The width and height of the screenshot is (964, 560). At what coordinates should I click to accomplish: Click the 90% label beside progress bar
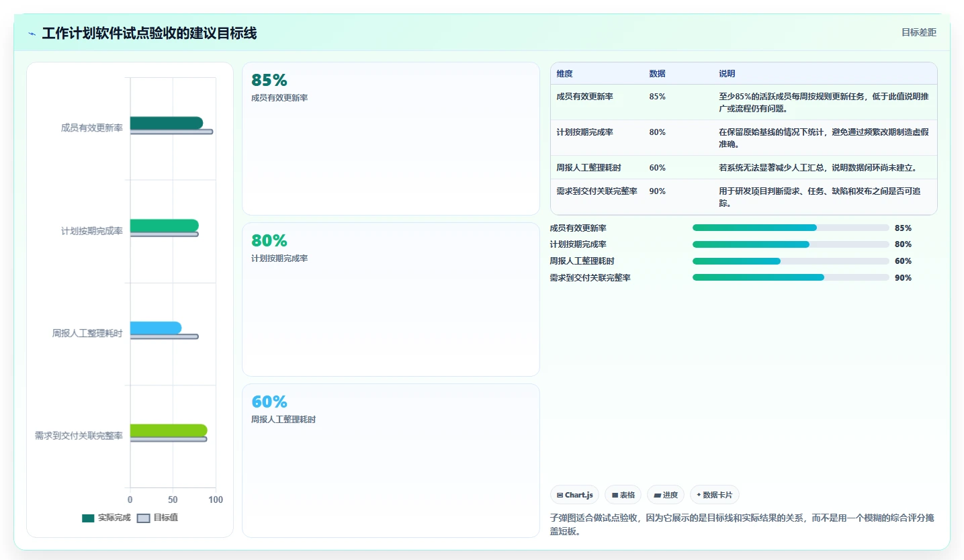(903, 277)
